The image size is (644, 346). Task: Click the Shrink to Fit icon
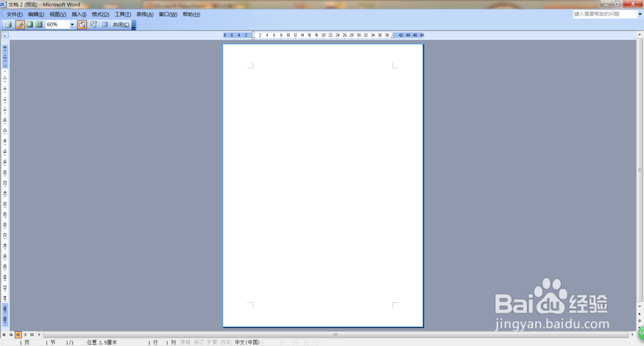(93, 24)
